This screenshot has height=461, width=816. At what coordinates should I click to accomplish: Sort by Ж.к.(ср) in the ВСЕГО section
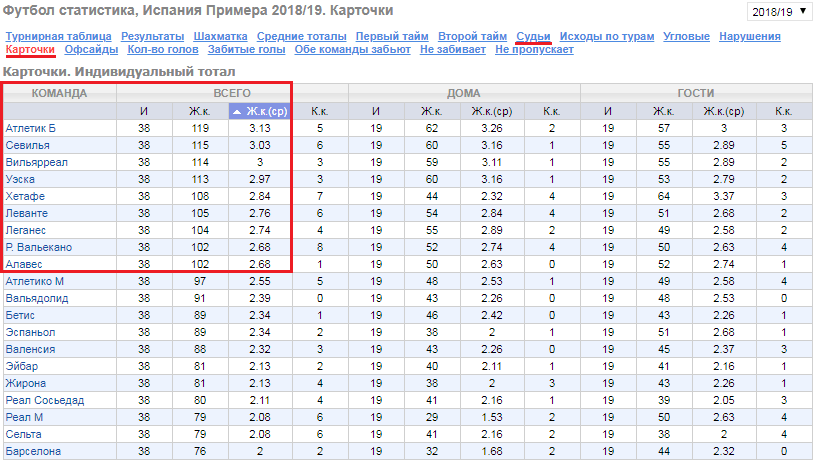[260, 111]
